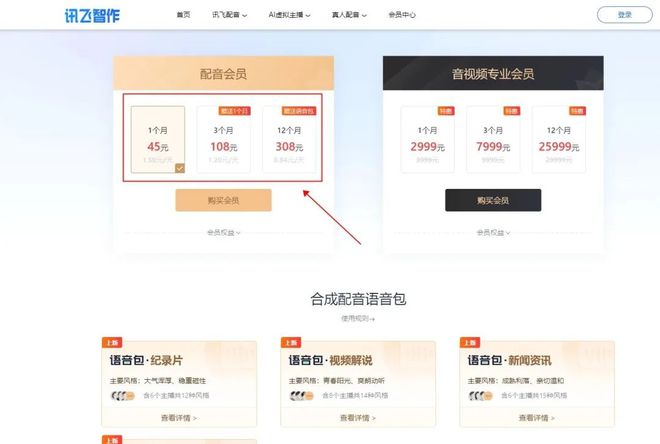Go to 会员中心 in navigation
This screenshot has width=660, height=444.
[402, 15]
